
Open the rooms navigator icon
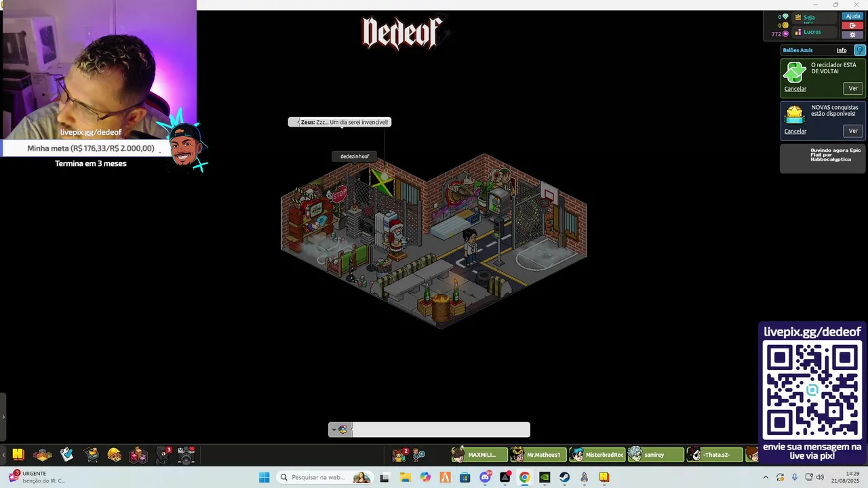tap(43, 455)
